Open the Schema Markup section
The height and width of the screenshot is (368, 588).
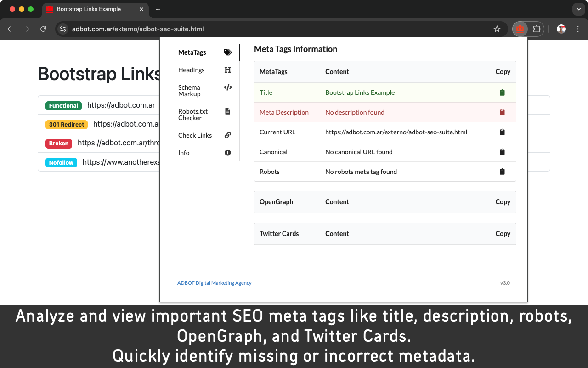click(205, 91)
